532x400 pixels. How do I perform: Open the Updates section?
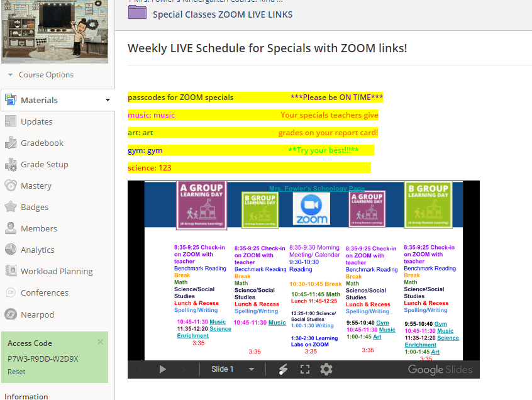click(x=36, y=121)
